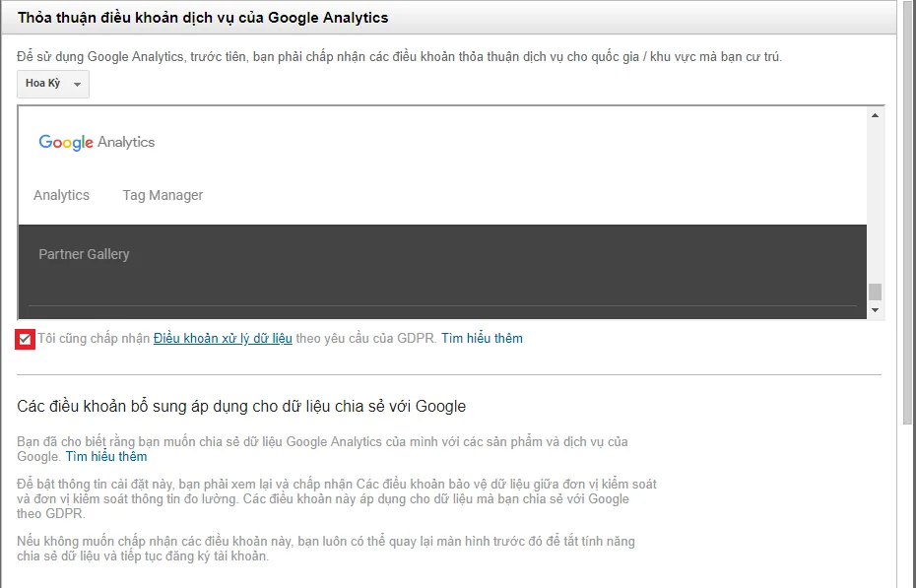This screenshot has width=916, height=588.
Task: Click Tìm hiểu thêm next to GDPR
Action: [482, 339]
